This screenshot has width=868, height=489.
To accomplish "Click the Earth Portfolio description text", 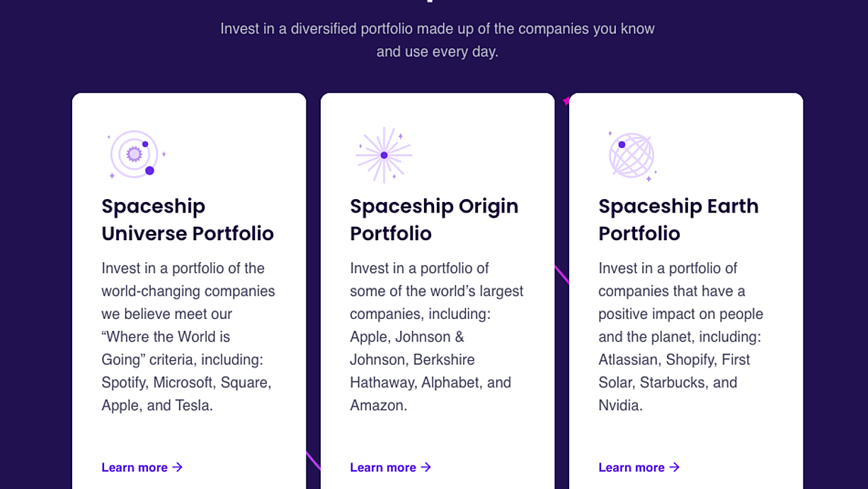I will coord(681,337).
